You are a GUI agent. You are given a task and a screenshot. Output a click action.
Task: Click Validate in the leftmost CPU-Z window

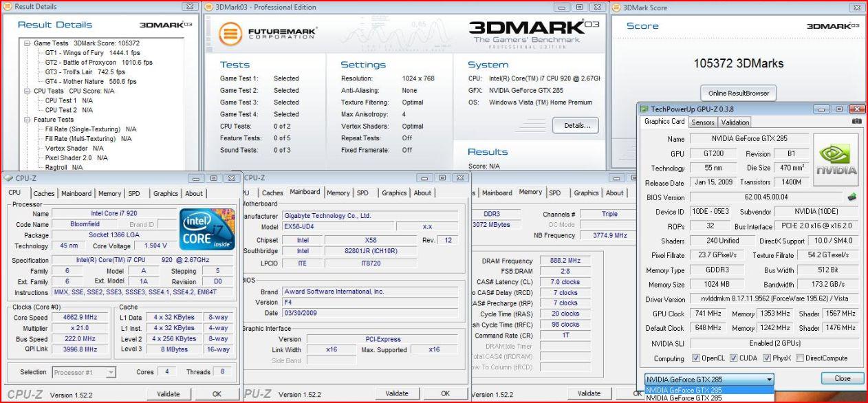click(168, 394)
